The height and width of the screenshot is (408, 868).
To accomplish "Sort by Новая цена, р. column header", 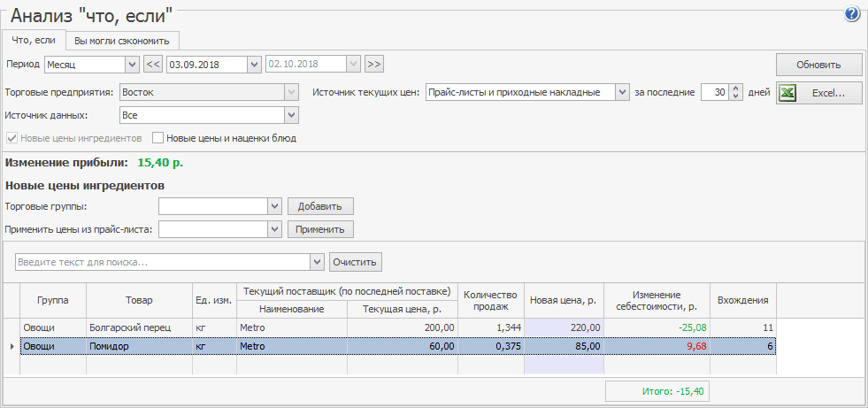I will point(564,300).
